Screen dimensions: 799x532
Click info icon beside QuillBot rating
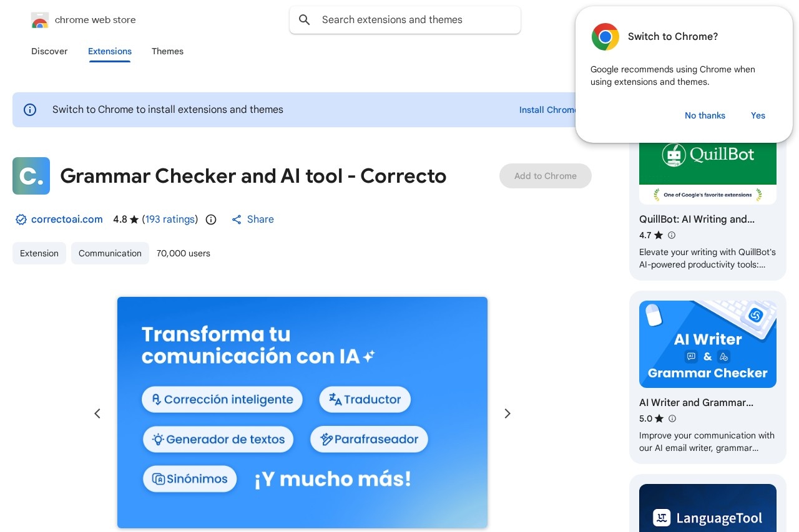click(x=672, y=235)
